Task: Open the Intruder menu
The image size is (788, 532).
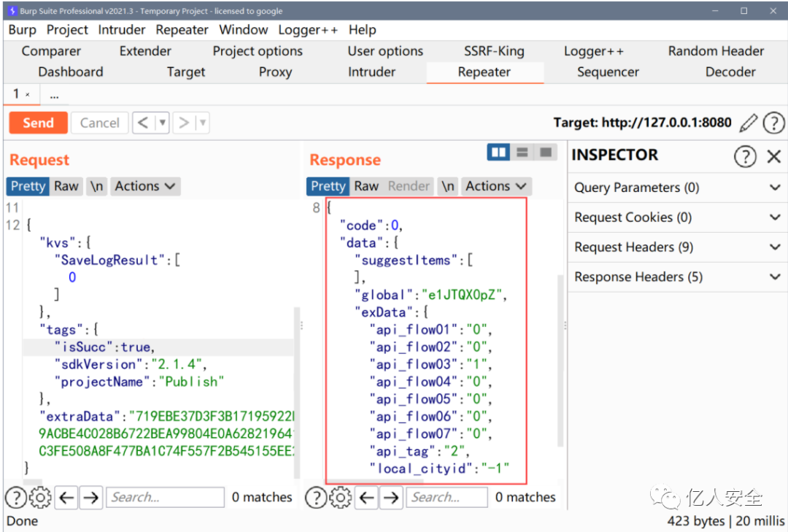Action: [x=122, y=30]
